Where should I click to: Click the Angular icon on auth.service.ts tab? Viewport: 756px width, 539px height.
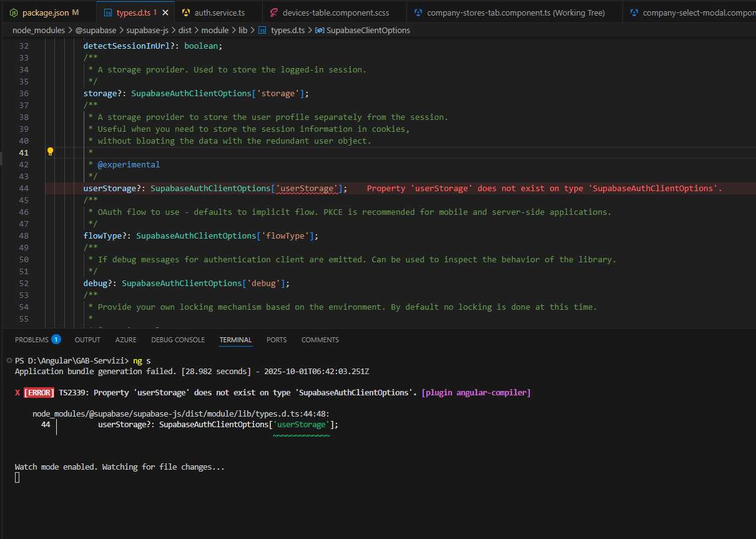click(186, 12)
